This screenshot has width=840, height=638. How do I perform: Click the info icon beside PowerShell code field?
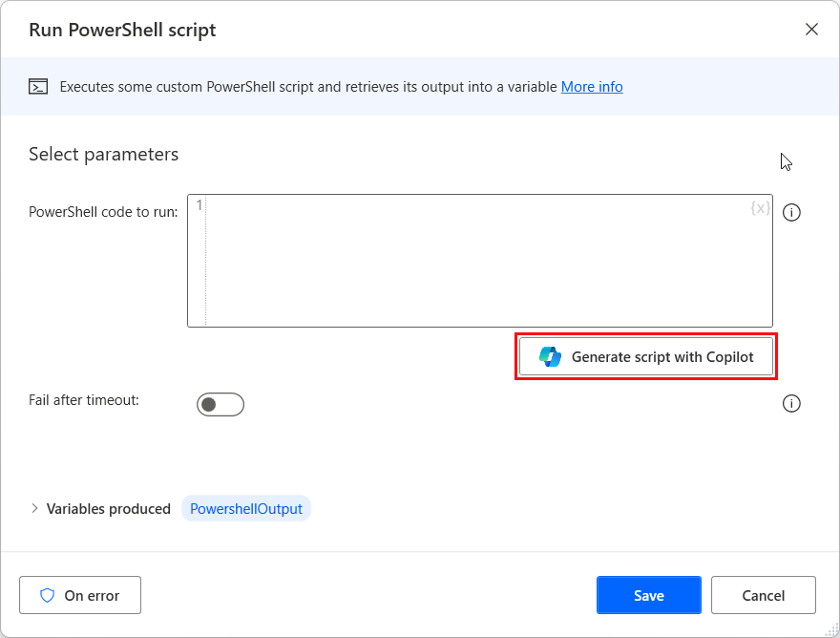click(791, 212)
